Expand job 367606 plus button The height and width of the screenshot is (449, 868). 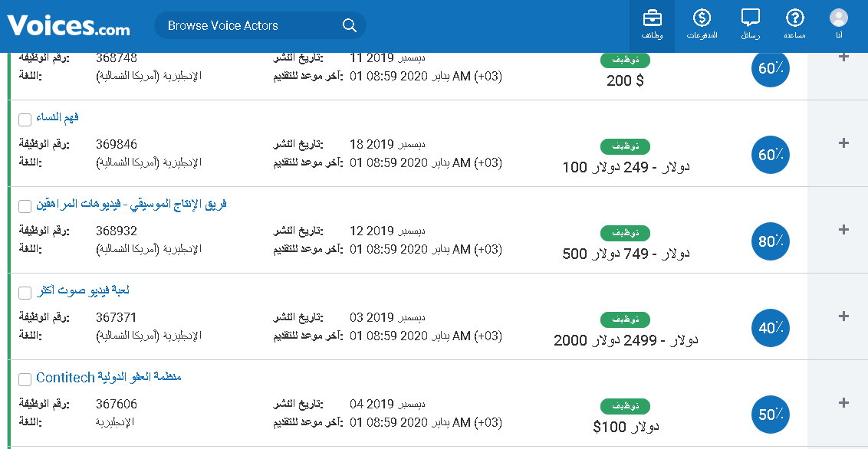[x=844, y=403]
